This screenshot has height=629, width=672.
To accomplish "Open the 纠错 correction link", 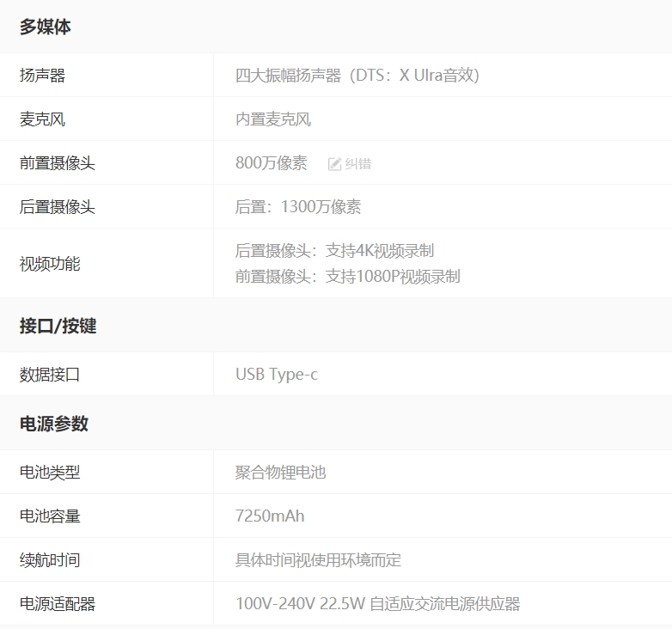I will pos(357,163).
